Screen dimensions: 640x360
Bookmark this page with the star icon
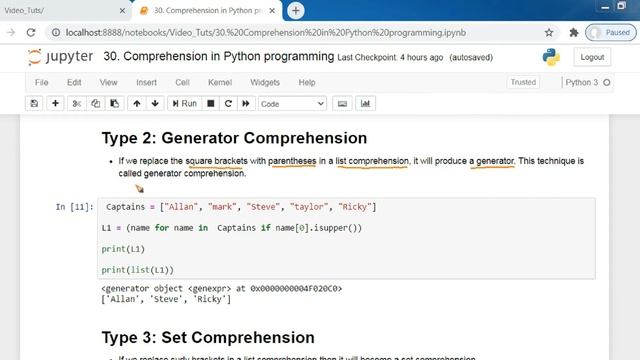[549, 33]
